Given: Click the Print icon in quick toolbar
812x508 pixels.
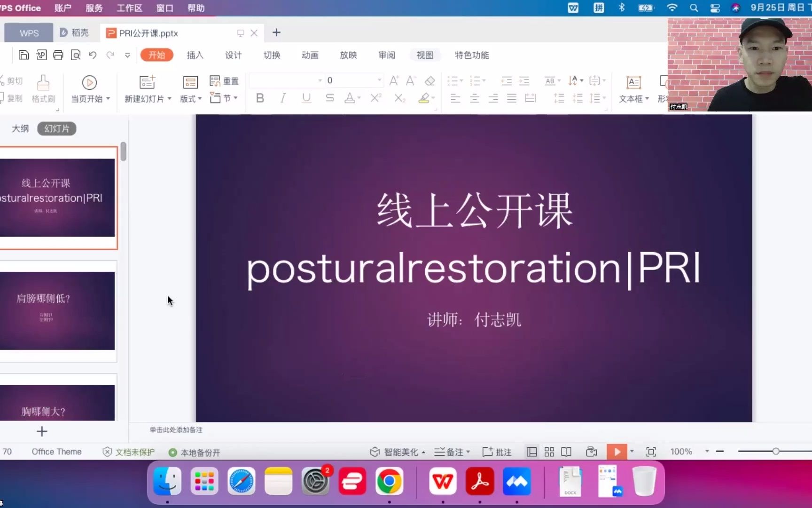Looking at the screenshot, I should pyautogui.click(x=58, y=55).
